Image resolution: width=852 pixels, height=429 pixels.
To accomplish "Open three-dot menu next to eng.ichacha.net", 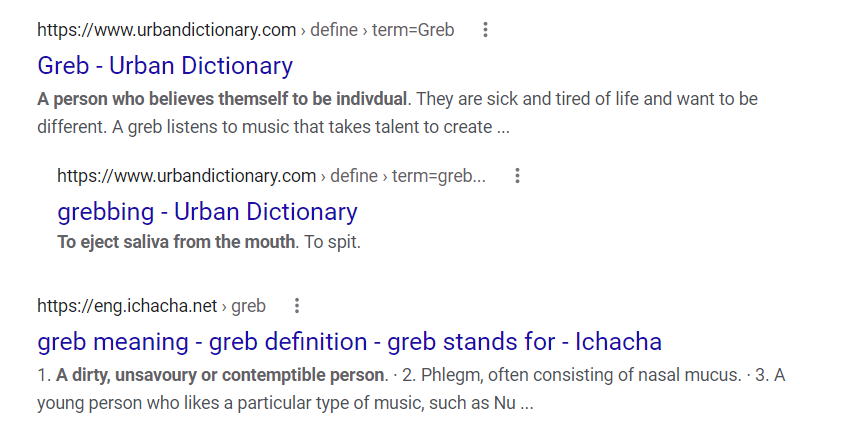I will pyautogui.click(x=297, y=306).
